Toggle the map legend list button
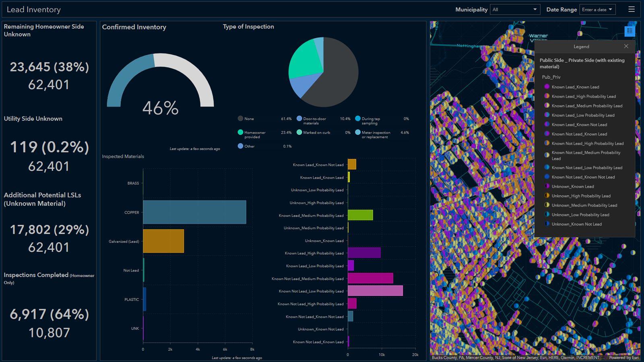This screenshot has width=644, height=362. (x=630, y=31)
